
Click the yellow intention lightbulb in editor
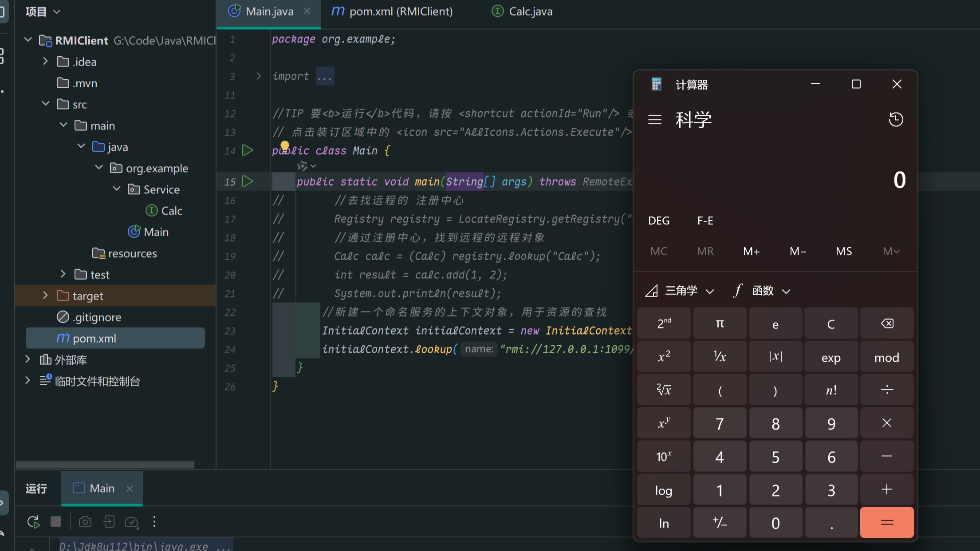[x=285, y=145]
